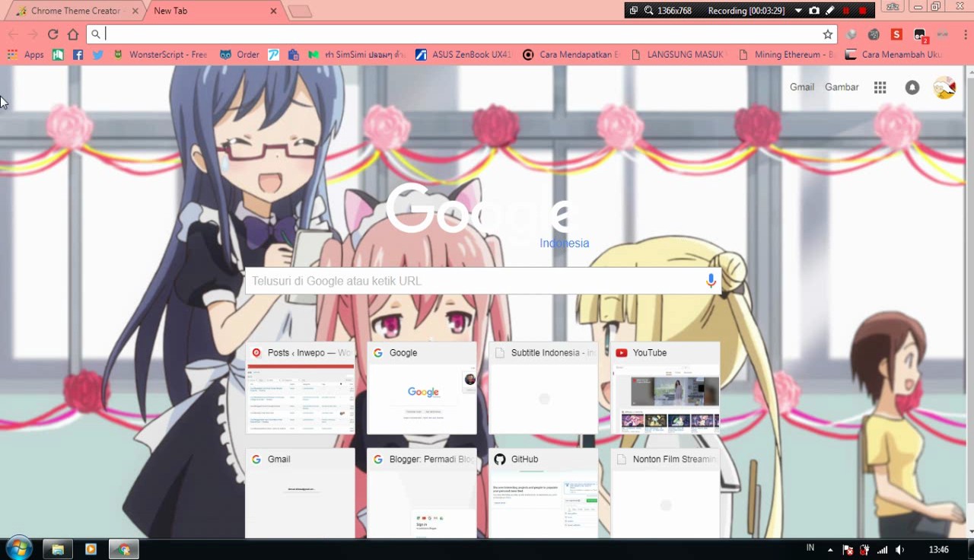Open the Subtitle Indonesia thumbnail
The image size is (974, 560).
[x=543, y=388]
